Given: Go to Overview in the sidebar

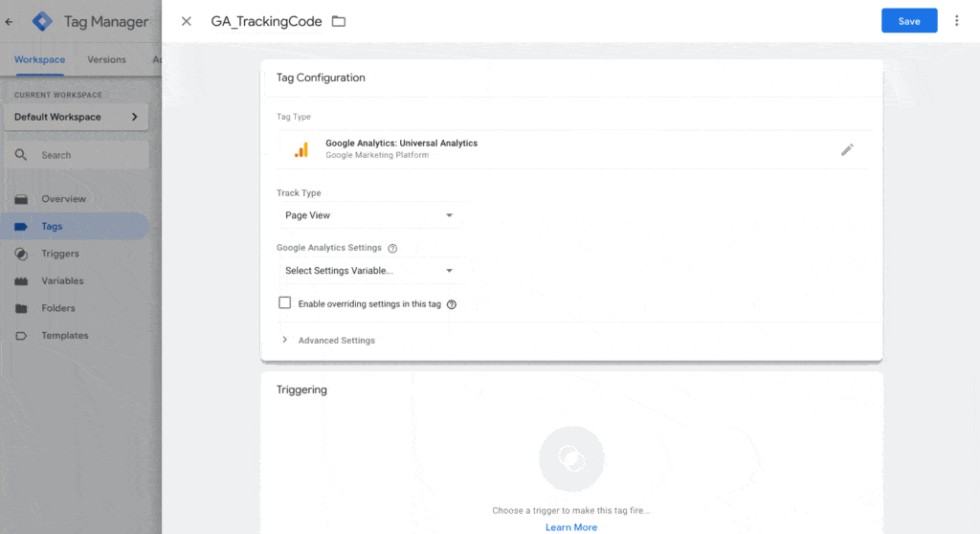Looking at the screenshot, I should (64, 199).
